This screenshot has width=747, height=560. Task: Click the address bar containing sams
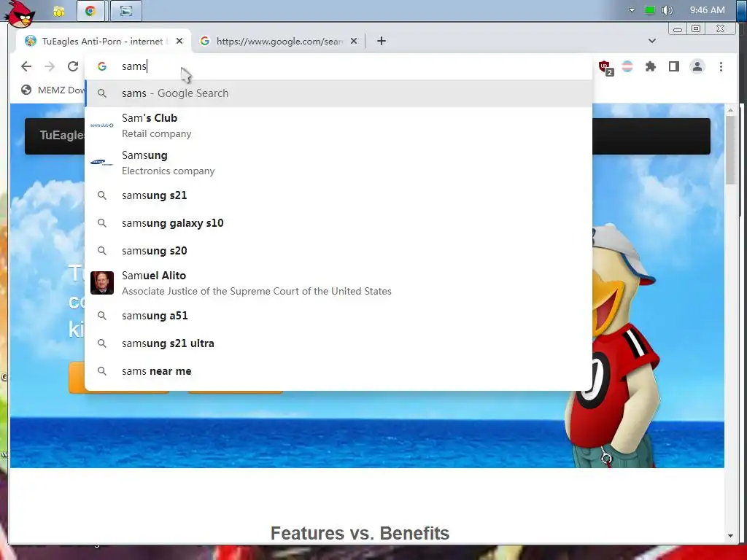click(x=338, y=66)
